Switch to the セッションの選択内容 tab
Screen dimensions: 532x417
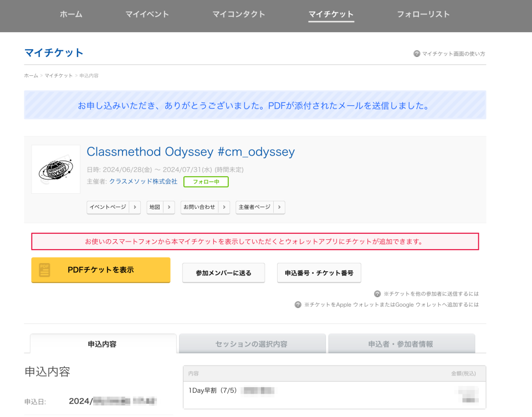tap(251, 343)
